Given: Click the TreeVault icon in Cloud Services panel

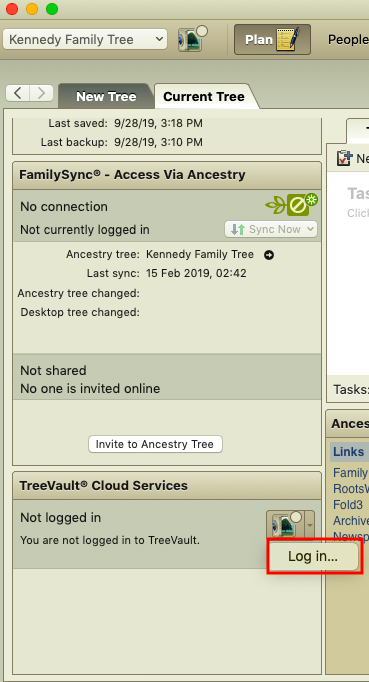Looking at the screenshot, I should pyautogui.click(x=285, y=525).
